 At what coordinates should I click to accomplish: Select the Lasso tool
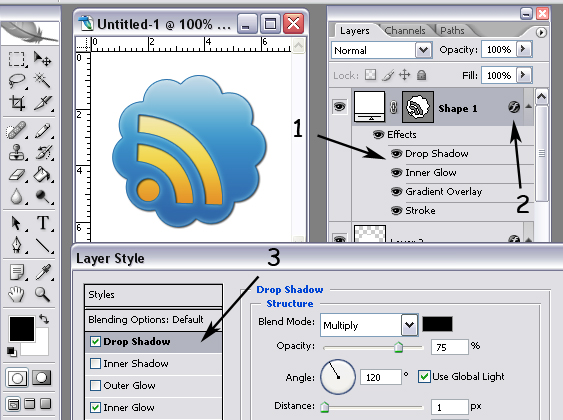pos(17,81)
